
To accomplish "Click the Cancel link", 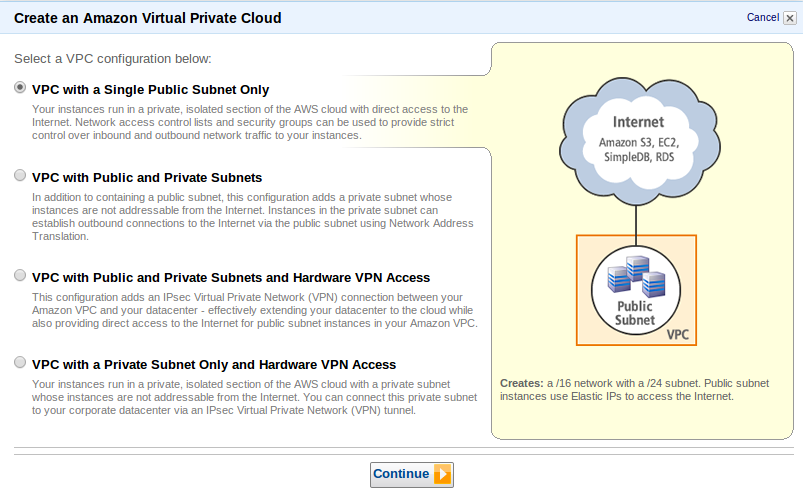I will pos(763,17).
